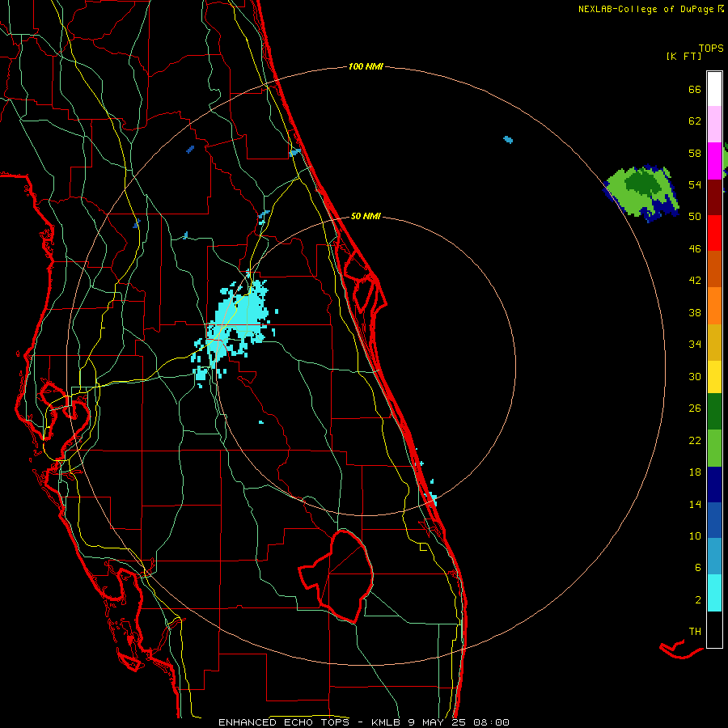Image resolution: width=728 pixels, height=728 pixels.
Task: Click the bright orange legend band
Action: [x=714, y=306]
